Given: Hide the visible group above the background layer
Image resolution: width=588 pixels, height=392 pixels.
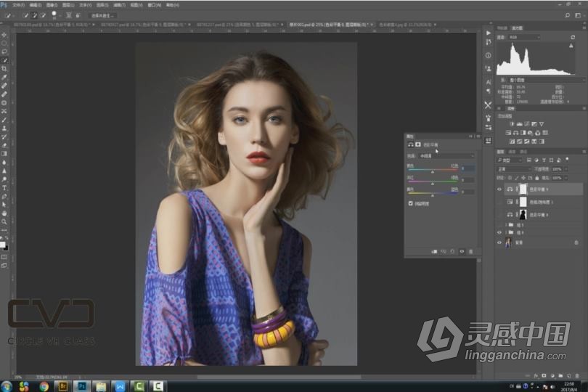Looking at the screenshot, I should (x=499, y=232).
